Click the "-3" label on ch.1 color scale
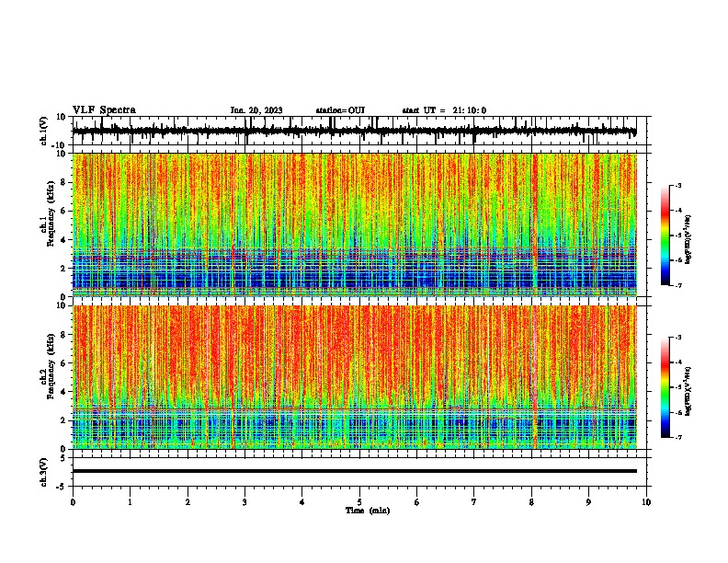The height and width of the screenshot is (563, 728). 677,185
